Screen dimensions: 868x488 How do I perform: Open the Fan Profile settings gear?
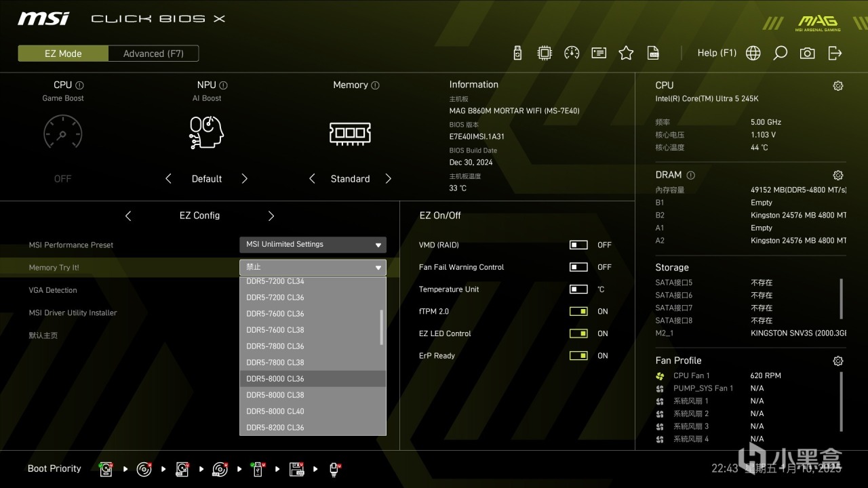coord(838,361)
